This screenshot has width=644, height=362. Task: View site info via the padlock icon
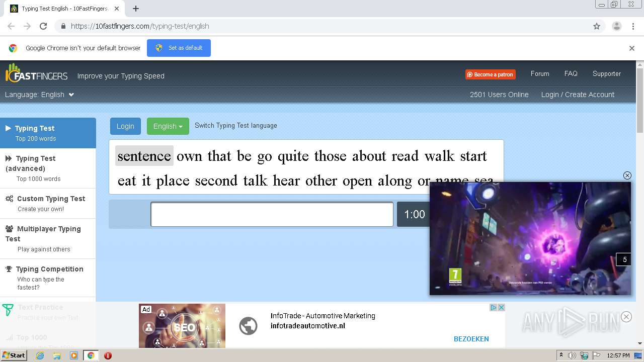(x=63, y=26)
